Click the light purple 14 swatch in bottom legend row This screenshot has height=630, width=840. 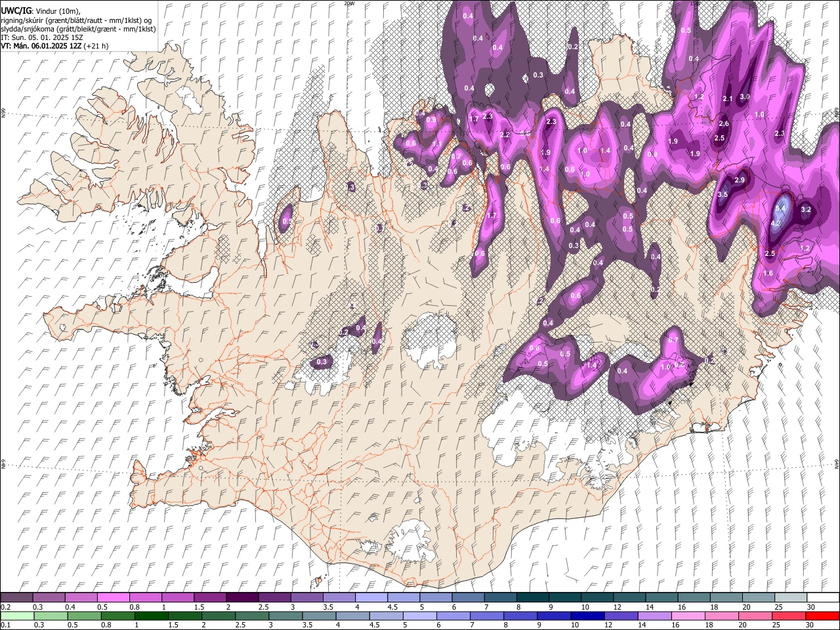(x=654, y=616)
